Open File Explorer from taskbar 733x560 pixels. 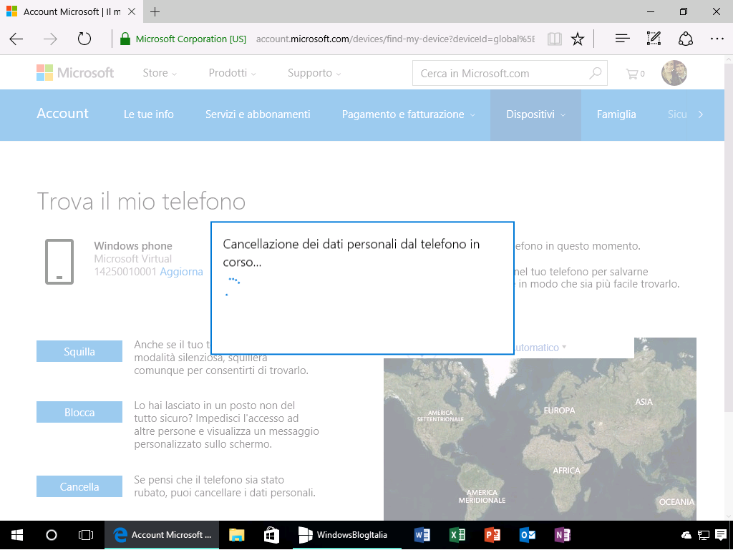(x=237, y=535)
